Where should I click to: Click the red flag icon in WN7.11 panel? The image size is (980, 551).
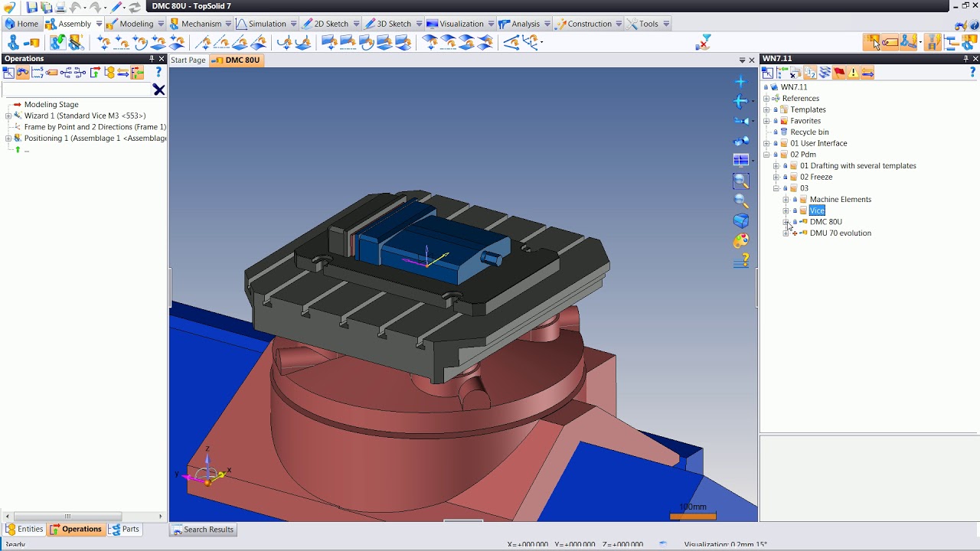tap(839, 73)
